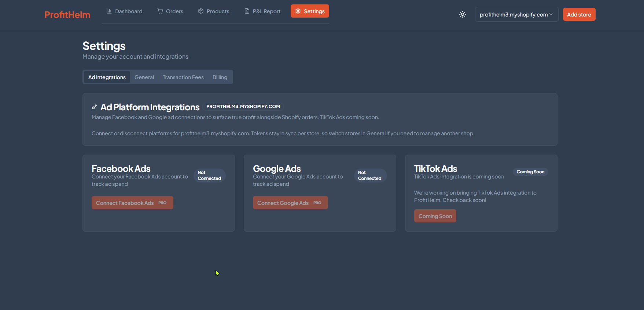The height and width of the screenshot is (310, 644).
Task: Open the Billing tab
Action: coord(220,77)
